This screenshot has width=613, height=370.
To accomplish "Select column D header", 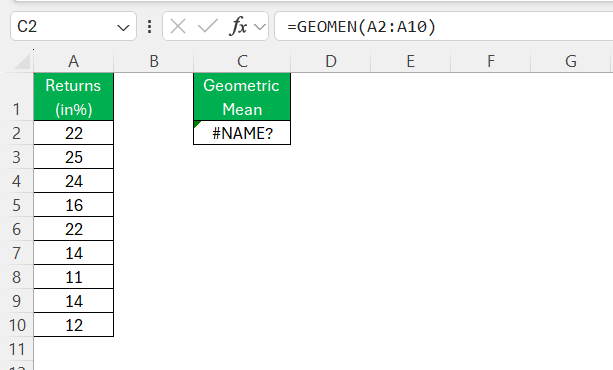I will point(331,61).
